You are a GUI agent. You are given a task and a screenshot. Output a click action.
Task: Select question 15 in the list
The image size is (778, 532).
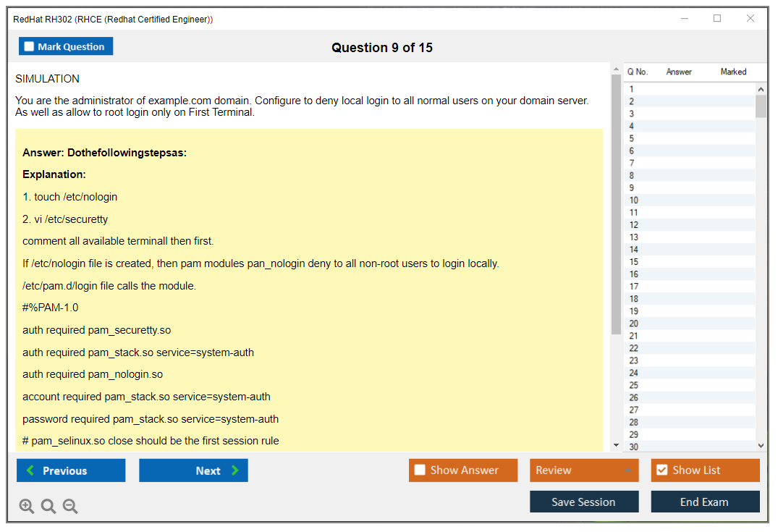pos(634,262)
